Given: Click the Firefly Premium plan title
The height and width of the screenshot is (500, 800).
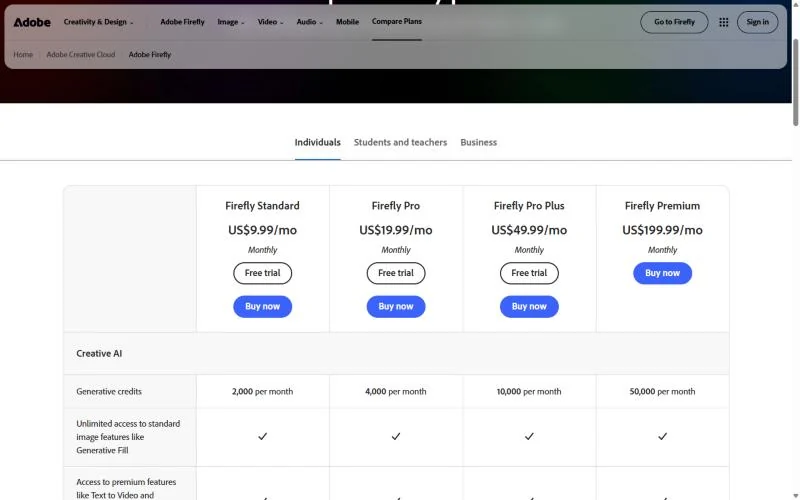Looking at the screenshot, I should [x=662, y=206].
